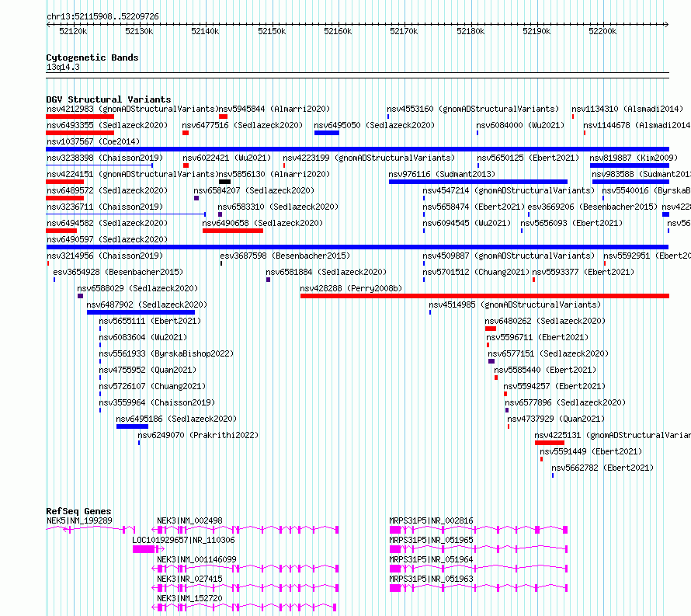Image resolution: width=691 pixels, height=616 pixels.
Task: Click the MRPS31P5|NR_051963 transcript label
Action: click(431, 579)
